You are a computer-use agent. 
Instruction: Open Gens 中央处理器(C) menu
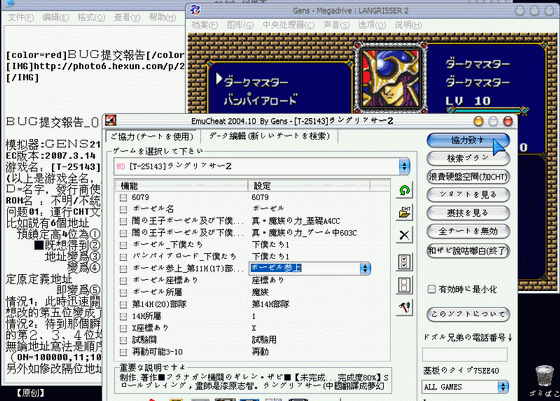click(x=289, y=25)
